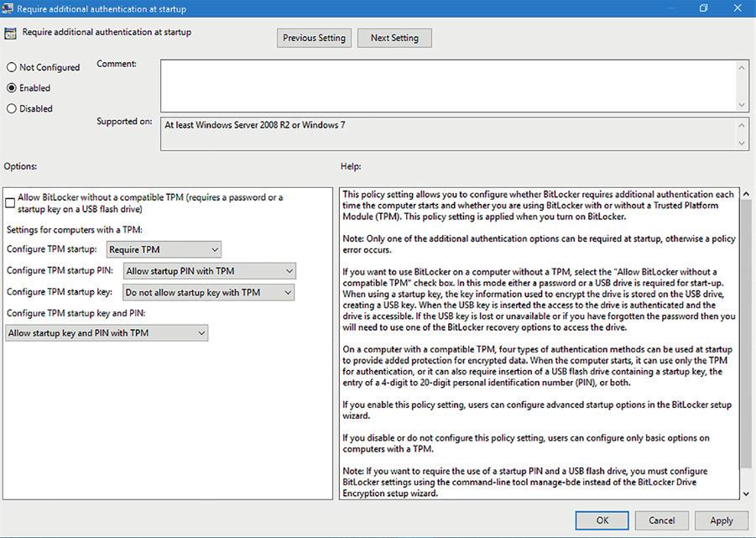This screenshot has height=538, width=756.
Task: Select the Disabled radio button
Action: (x=12, y=108)
